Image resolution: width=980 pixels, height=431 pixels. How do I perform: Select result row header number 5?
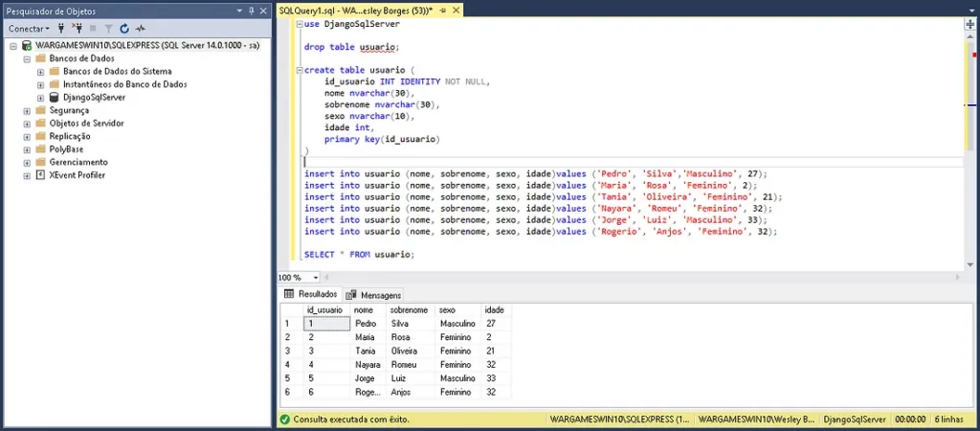click(292, 378)
